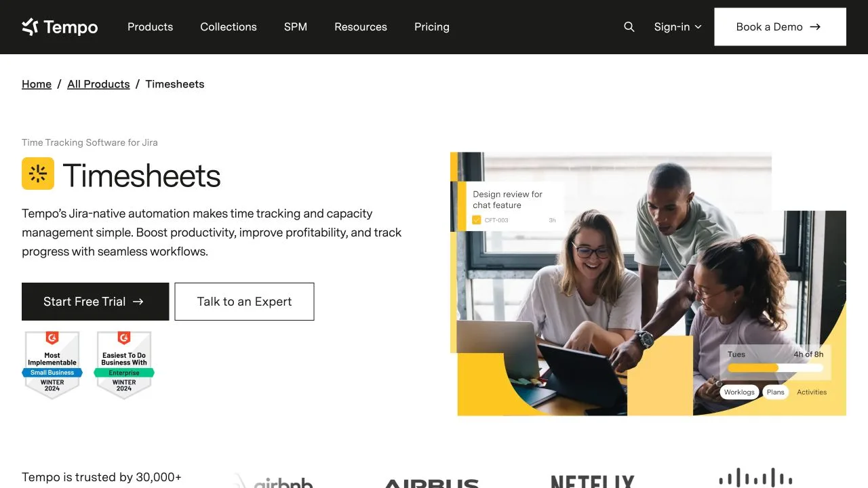The height and width of the screenshot is (488, 868).
Task: Click the Netflix logo
Action: click(x=592, y=481)
